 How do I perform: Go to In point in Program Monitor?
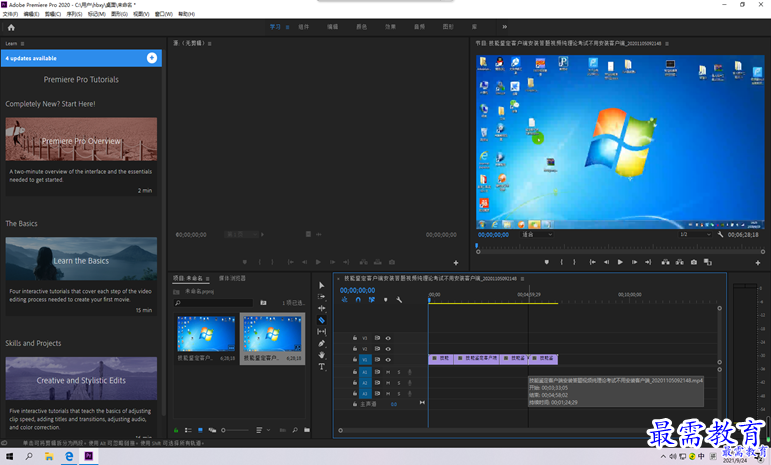pos(593,262)
